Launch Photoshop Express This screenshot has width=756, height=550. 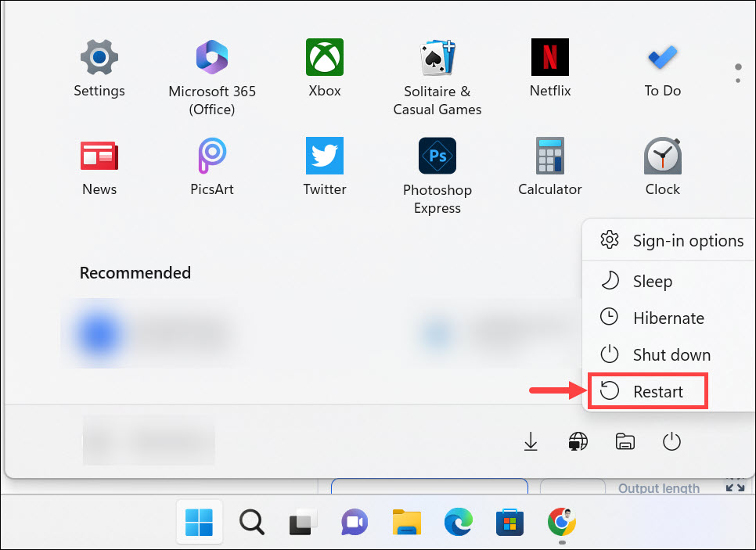pyautogui.click(x=437, y=175)
